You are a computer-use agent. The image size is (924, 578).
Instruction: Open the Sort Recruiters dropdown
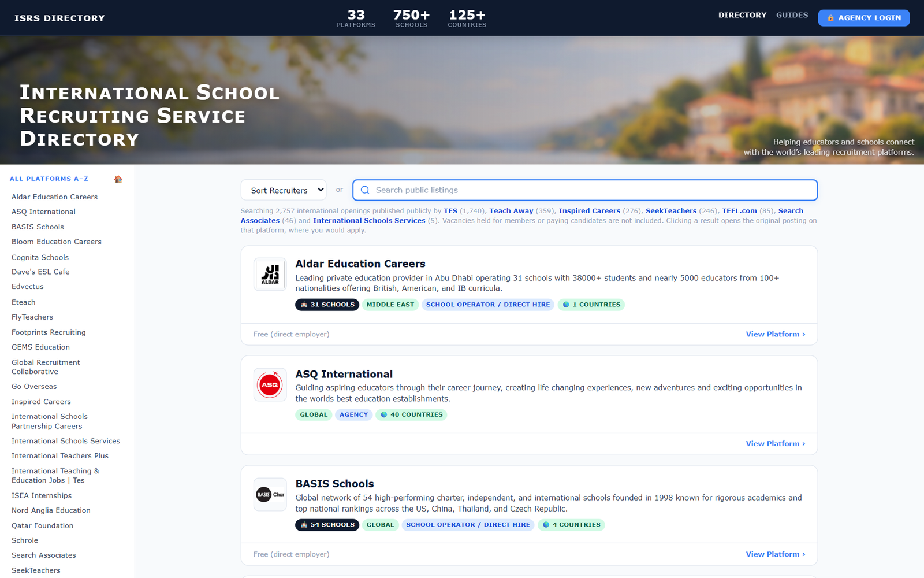[284, 190]
